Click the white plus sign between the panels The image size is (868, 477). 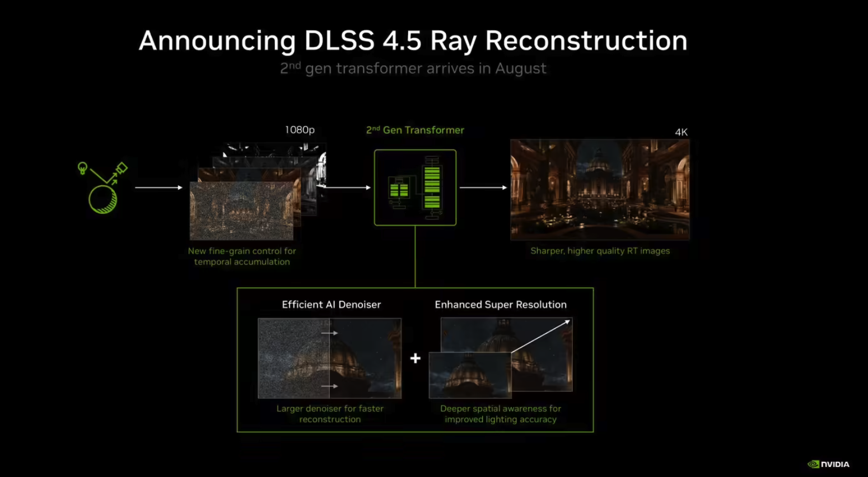pos(415,358)
